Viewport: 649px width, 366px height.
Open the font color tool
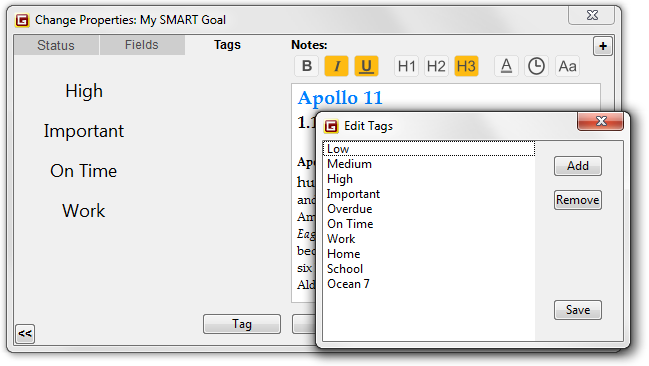coord(506,66)
